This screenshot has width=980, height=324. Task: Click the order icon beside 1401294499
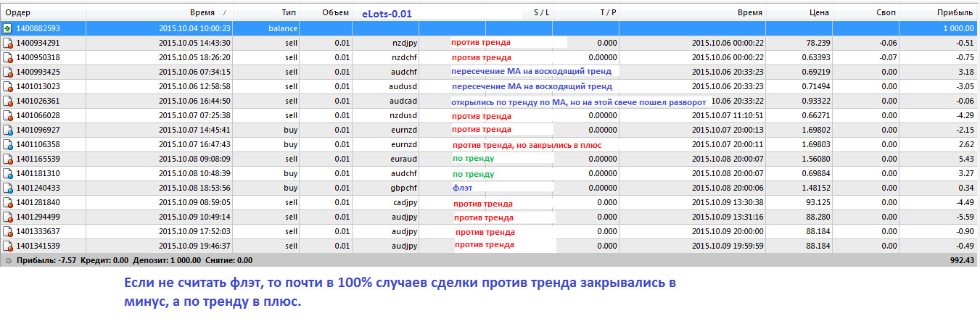(7, 217)
